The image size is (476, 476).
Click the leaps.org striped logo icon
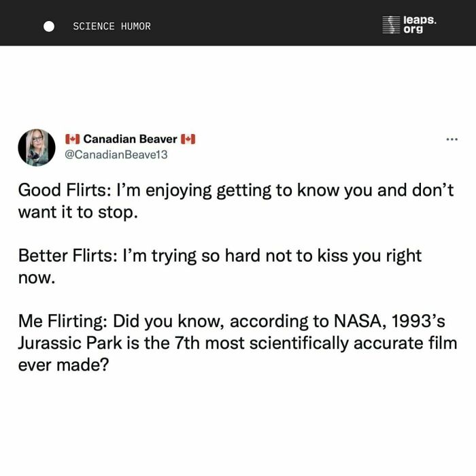click(x=390, y=25)
